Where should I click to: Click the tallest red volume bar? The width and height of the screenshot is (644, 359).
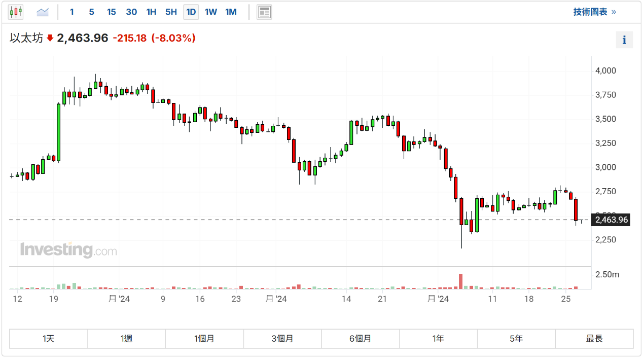460,281
